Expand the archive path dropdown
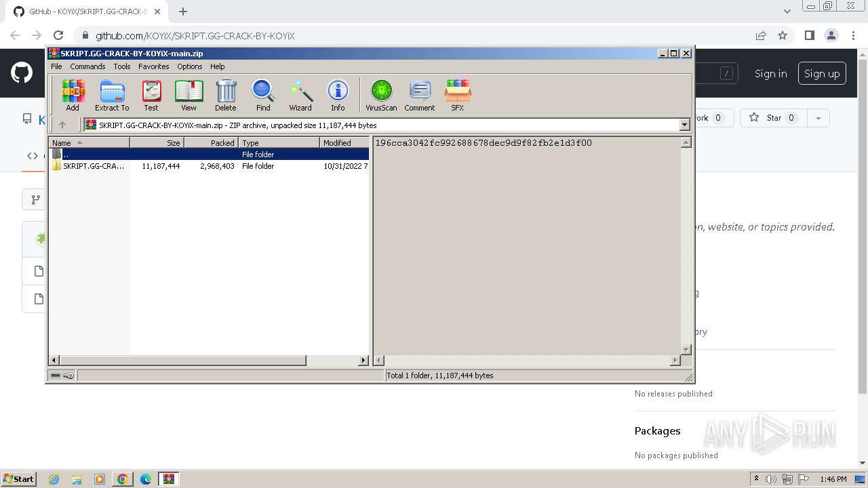 [x=684, y=125]
